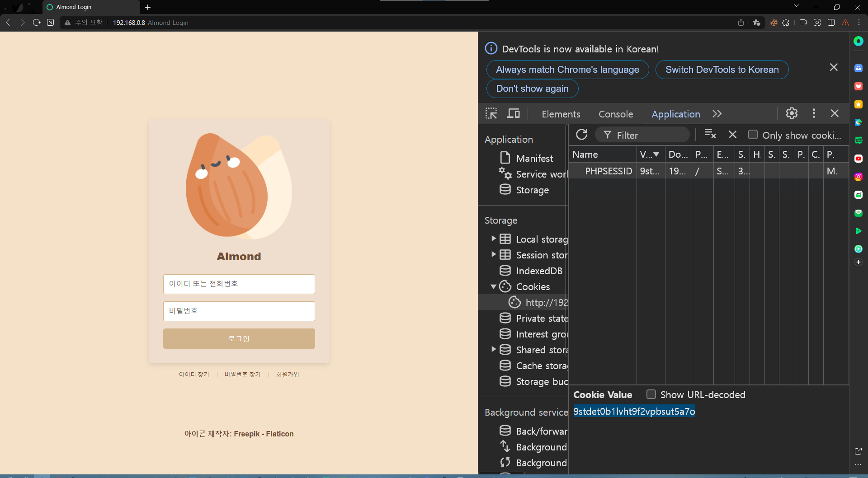This screenshot has width=868, height=478.
Task: Open browser three-dot menu
Action: pyautogui.click(x=859, y=23)
